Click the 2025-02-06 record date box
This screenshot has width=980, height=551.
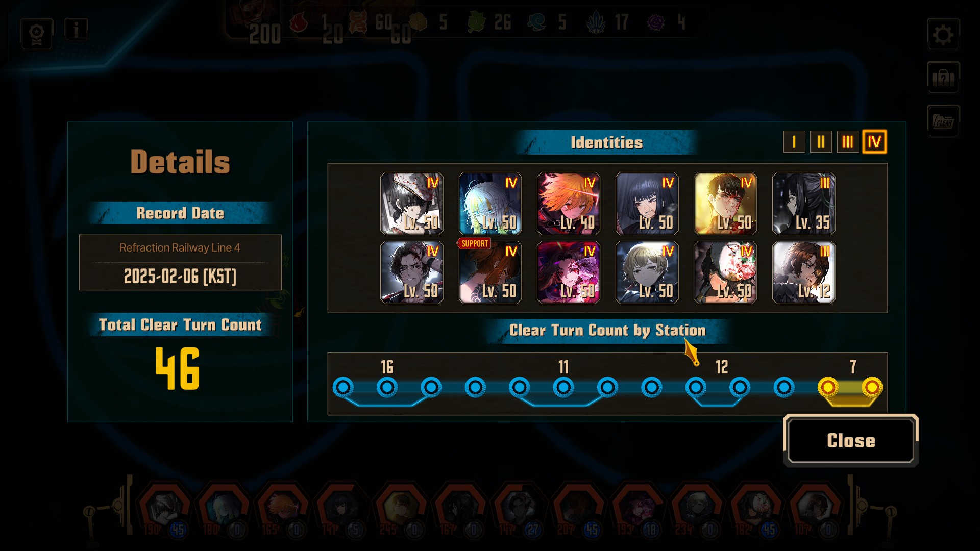180,262
